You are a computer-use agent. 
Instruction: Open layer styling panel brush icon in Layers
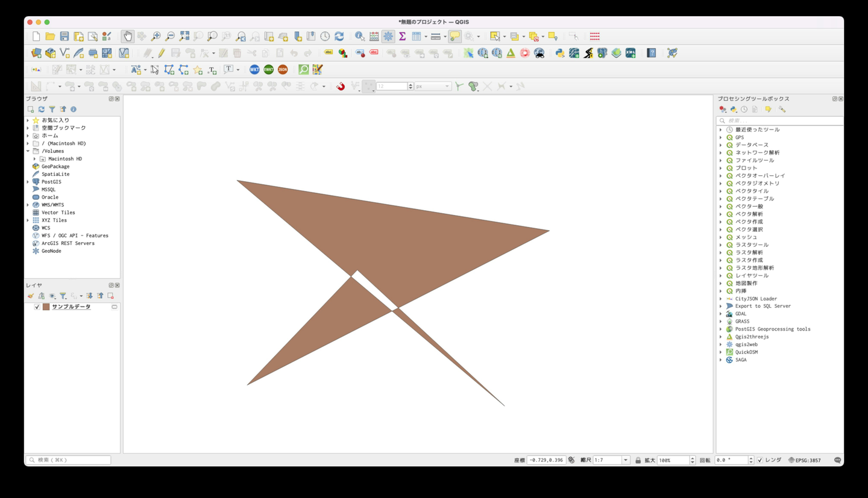pyautogui.click(x=31, y=296)
